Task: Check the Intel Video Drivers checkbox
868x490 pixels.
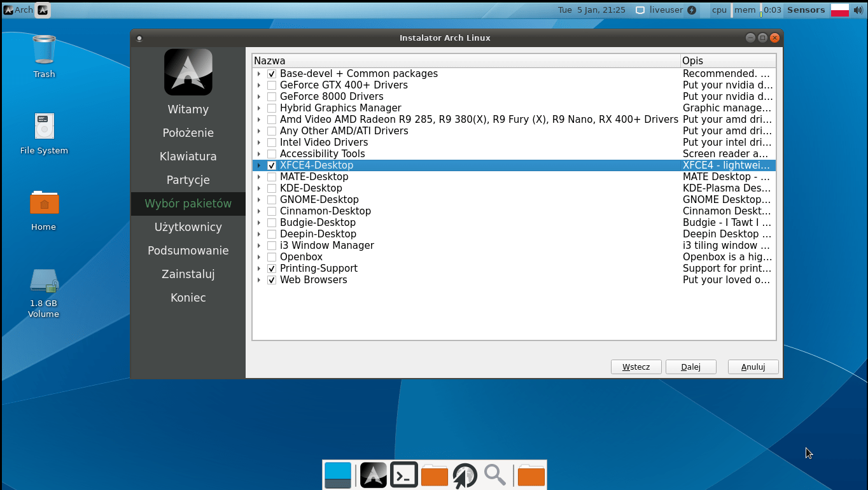Action: (272, 143)
